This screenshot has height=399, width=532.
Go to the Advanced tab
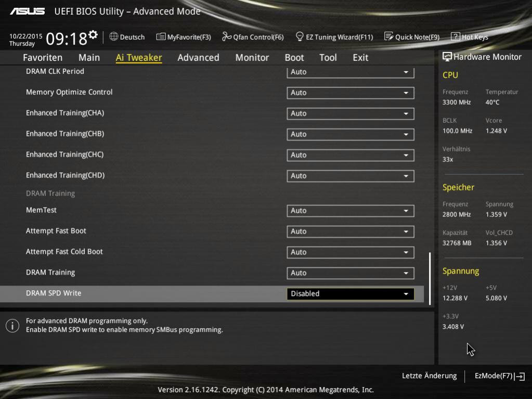point(199,58)
